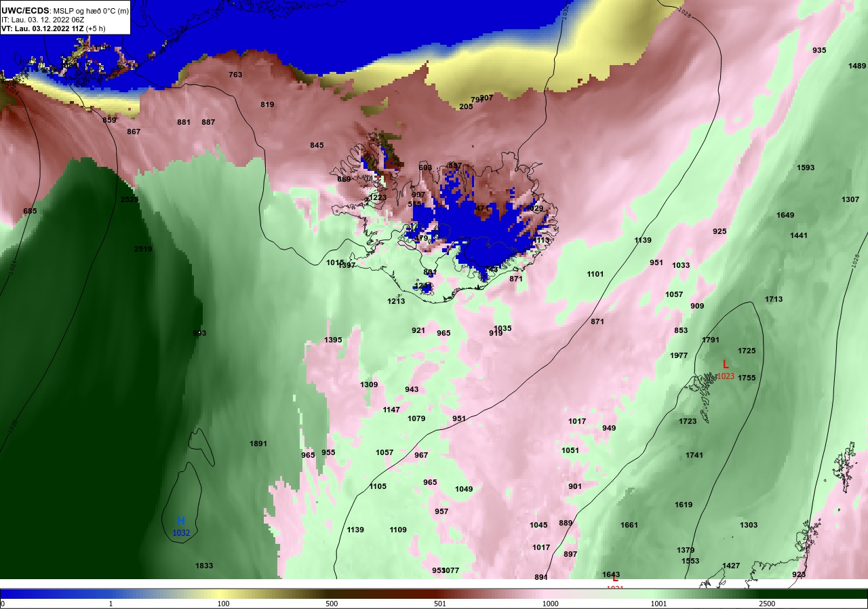Click the blue "H" high pressure marker

181,521
